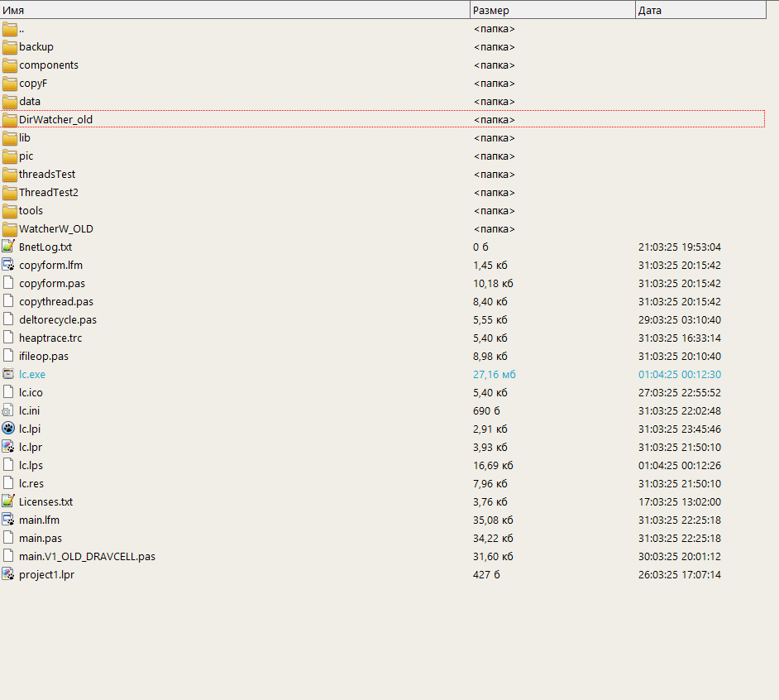Select the deltorecycle.pas file name

tap(58, 320)
